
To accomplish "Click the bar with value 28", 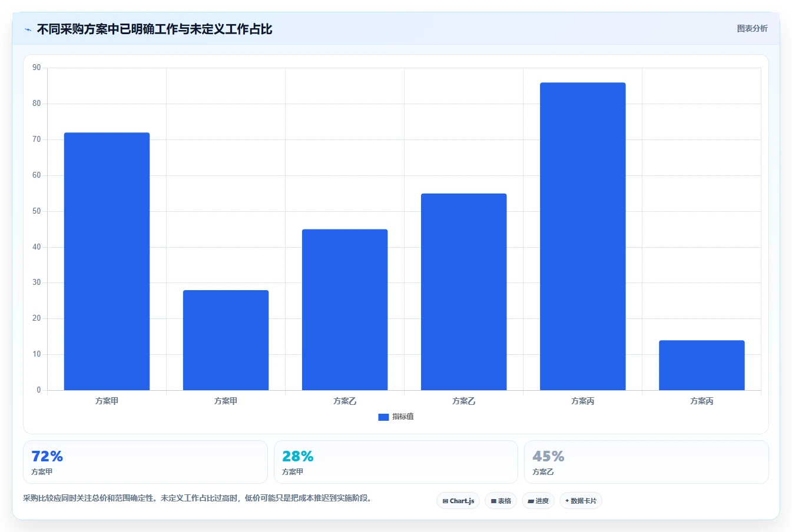I will (226, 340).
